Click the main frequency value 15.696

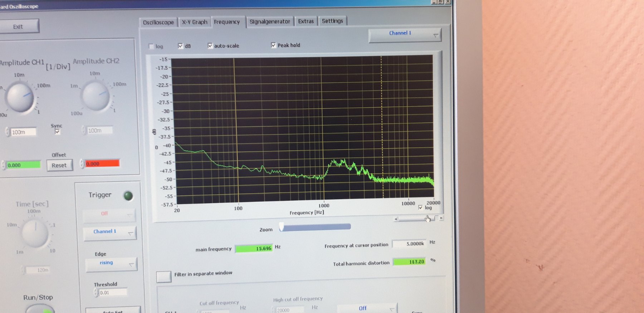(x=254, y=248)
